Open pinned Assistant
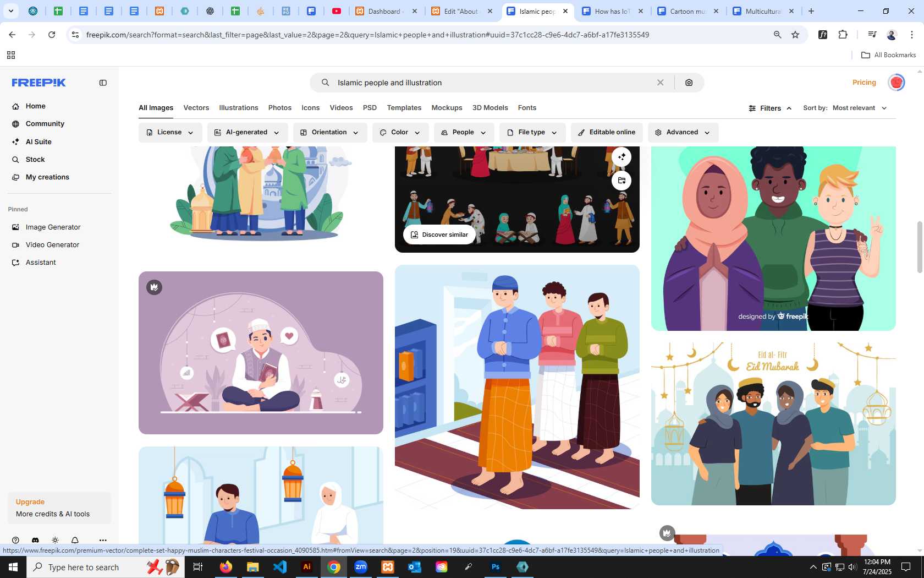924x578 pixels. (x=41, y=263)
